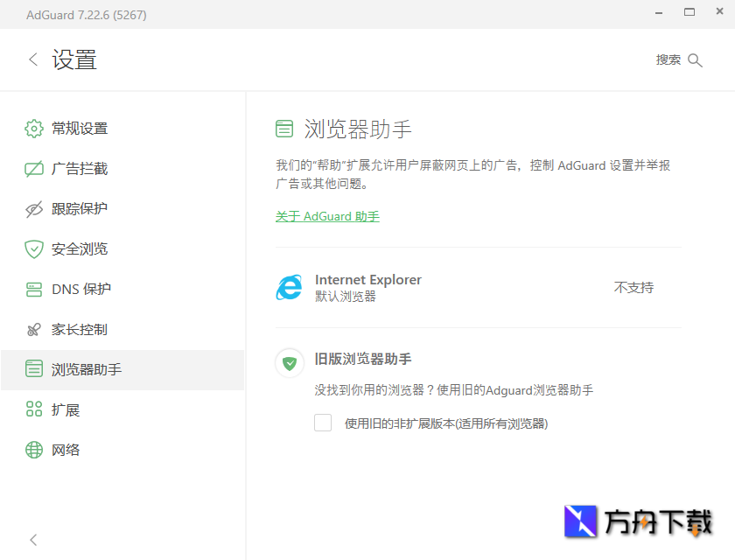Open the 关于 AdGuard 助手 link
This screenshot has height=560, width=735.
[x=327, y=216]
